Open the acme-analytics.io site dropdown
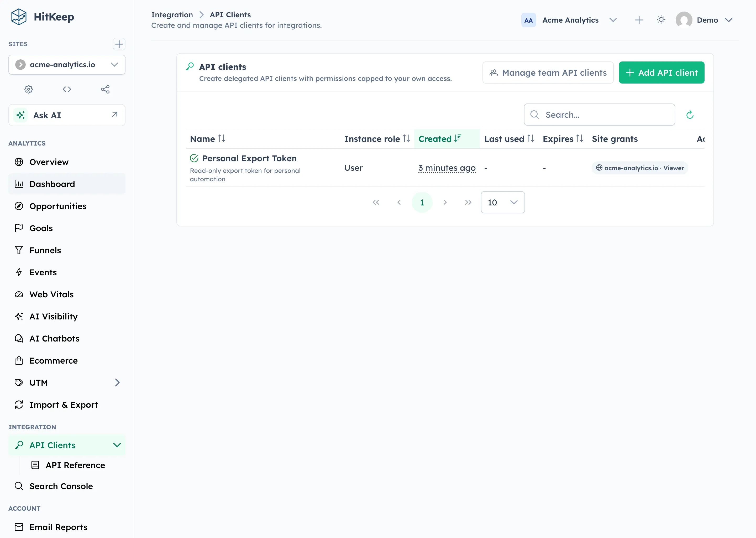Screen dimensions: 756x538 (67, 65)
